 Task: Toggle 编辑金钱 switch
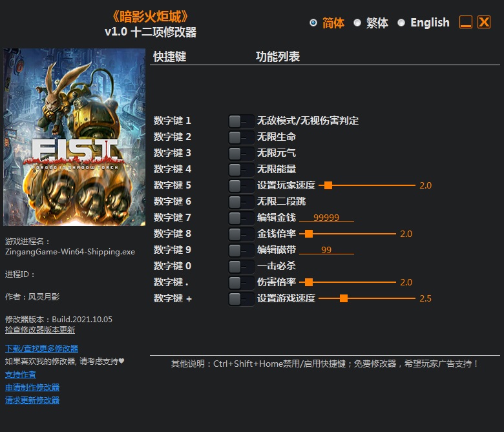[242, 218]
